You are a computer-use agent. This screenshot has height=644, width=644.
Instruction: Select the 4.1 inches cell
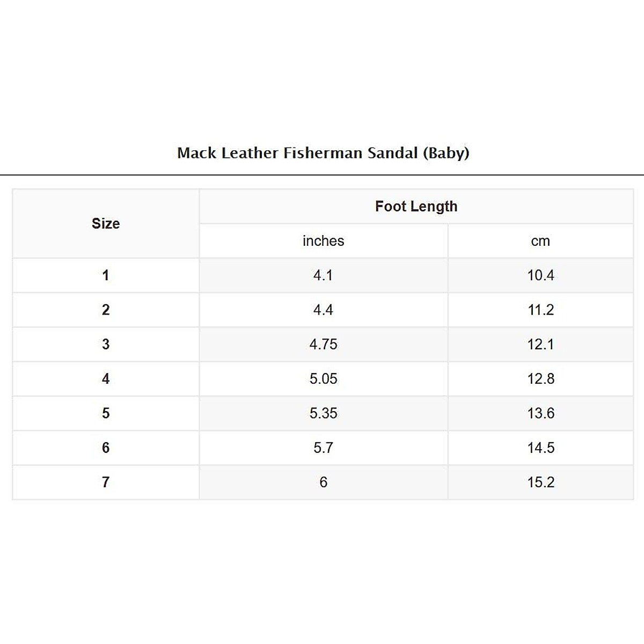(x=323, y=275)
